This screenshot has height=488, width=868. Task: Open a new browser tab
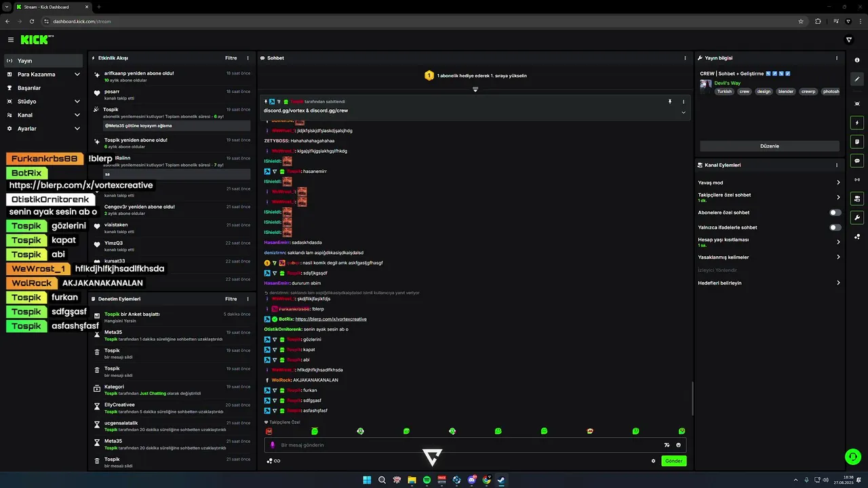coord(99,7)
